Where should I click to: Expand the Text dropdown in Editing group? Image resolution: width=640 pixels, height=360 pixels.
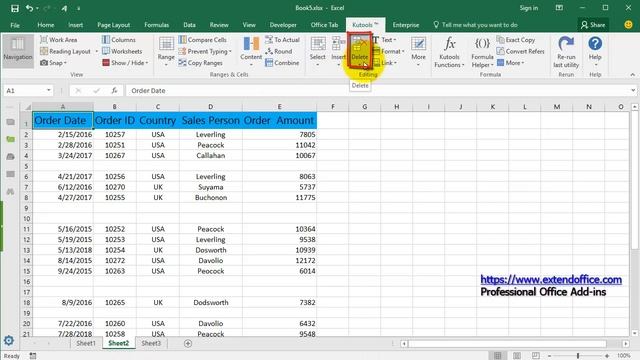point(395,40)
